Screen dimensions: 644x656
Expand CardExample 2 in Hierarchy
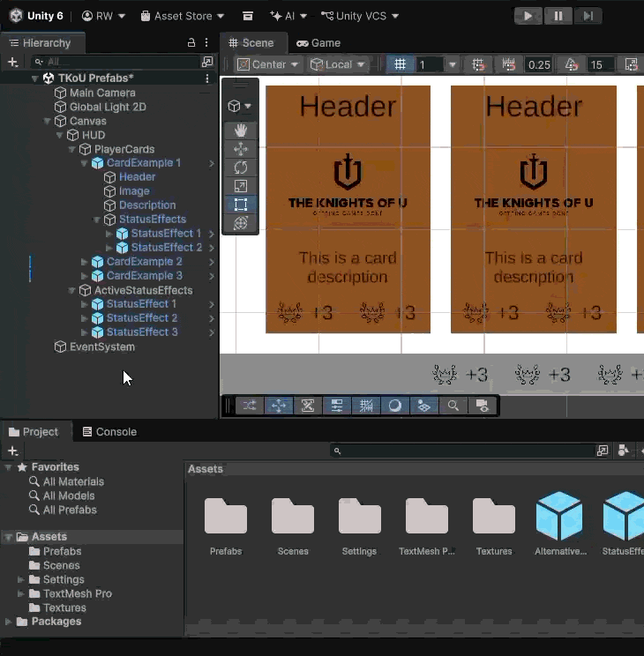[x=84, y=262]
